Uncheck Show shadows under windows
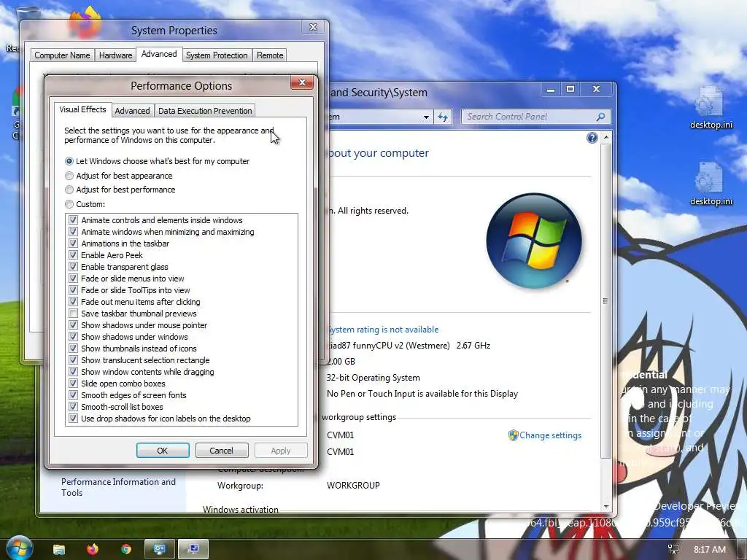This screenshot has height=560, width=747. 73,337
